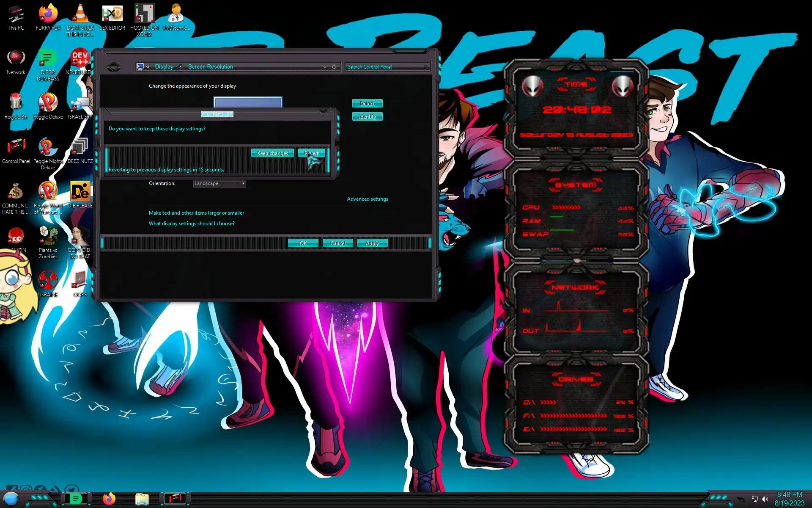812x508 pixels.
Task: Expand the address bar history dropdown
Action: (x=325, y=67)
